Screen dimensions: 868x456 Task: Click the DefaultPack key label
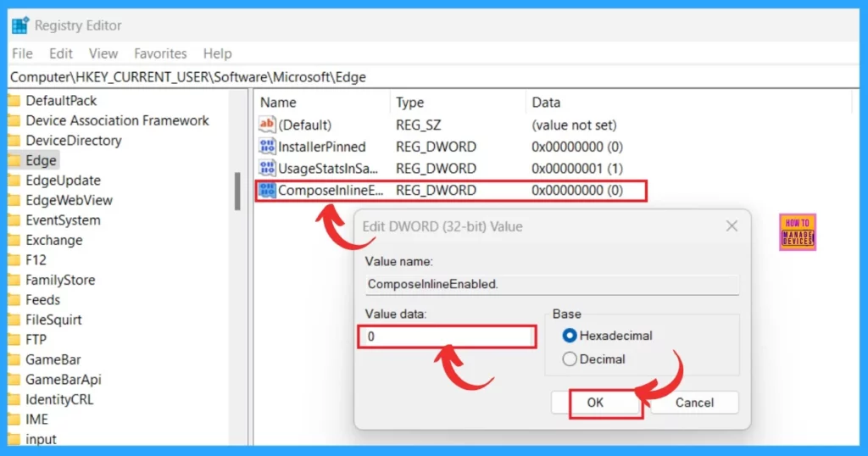click(61, 101)
